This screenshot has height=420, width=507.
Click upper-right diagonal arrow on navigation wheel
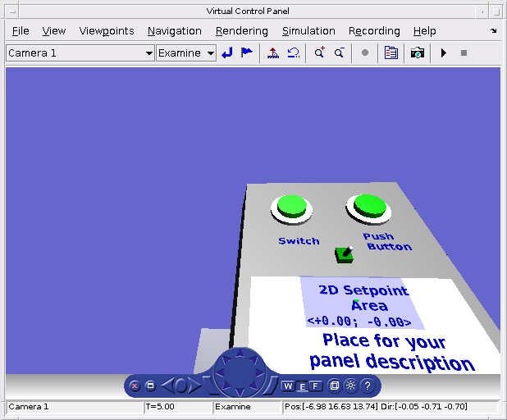[x=253, y=359]
